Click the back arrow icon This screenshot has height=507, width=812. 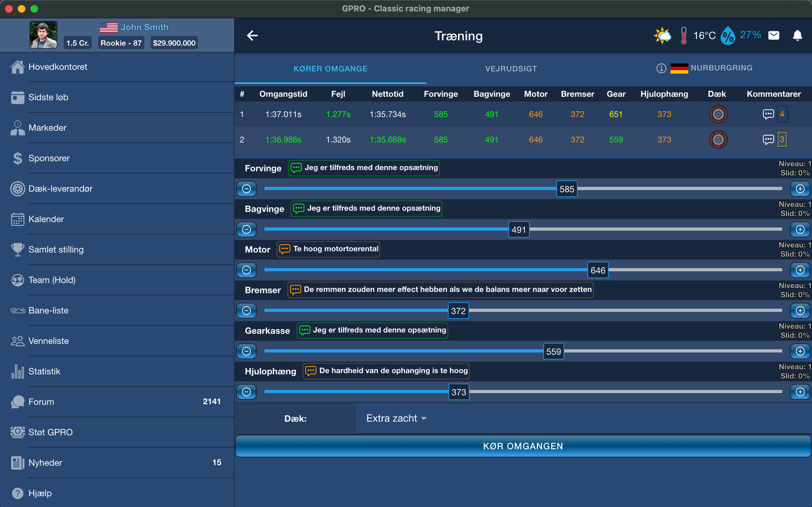[253, 36]
